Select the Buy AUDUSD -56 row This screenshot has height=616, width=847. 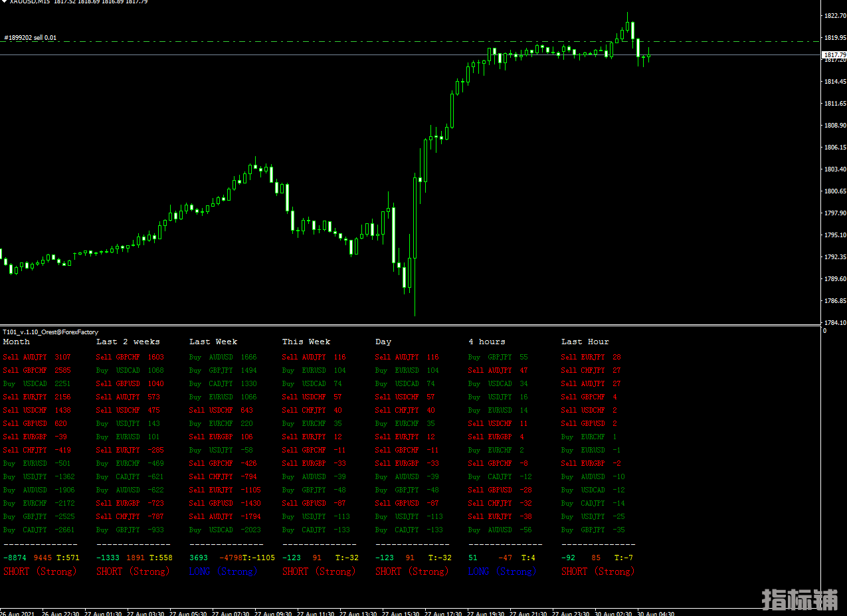[x=500, y=530]
